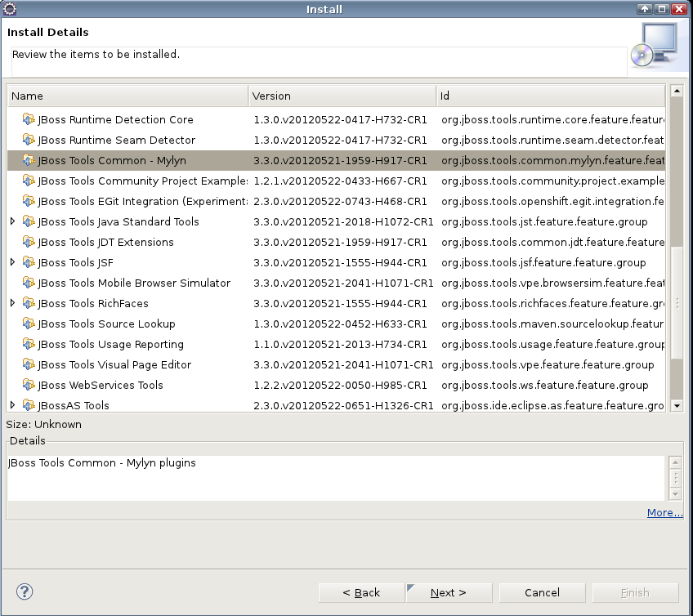Screen dimensions: 693x616
Task: Click the Details box scroll down arrow
Action: [675, 494]
